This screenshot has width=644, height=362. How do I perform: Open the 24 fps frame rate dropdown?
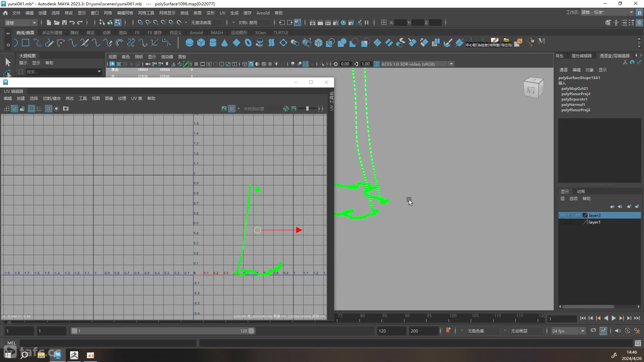point(568,331)
